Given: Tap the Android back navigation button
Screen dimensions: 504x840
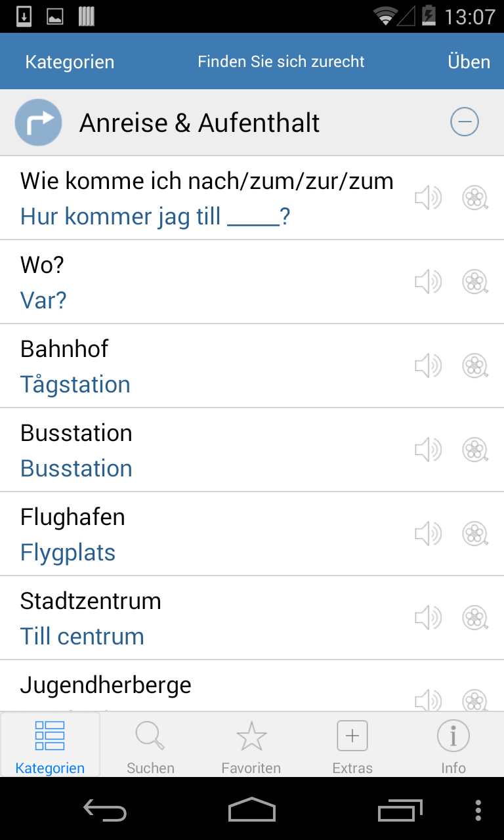Looking at the screenshot, I should coord(105,810).
